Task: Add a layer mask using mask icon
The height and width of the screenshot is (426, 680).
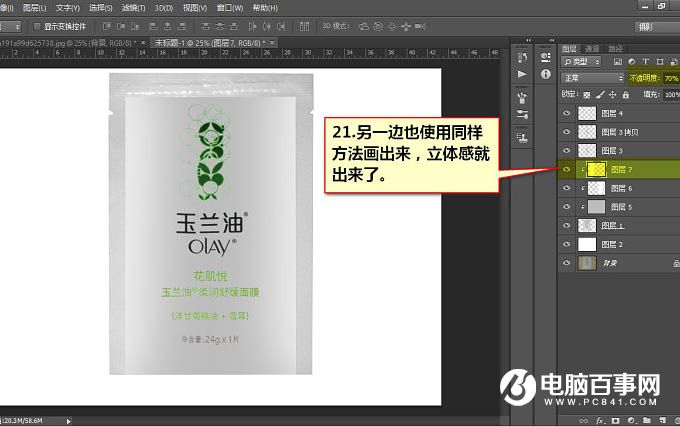Action: coord(615,420)
